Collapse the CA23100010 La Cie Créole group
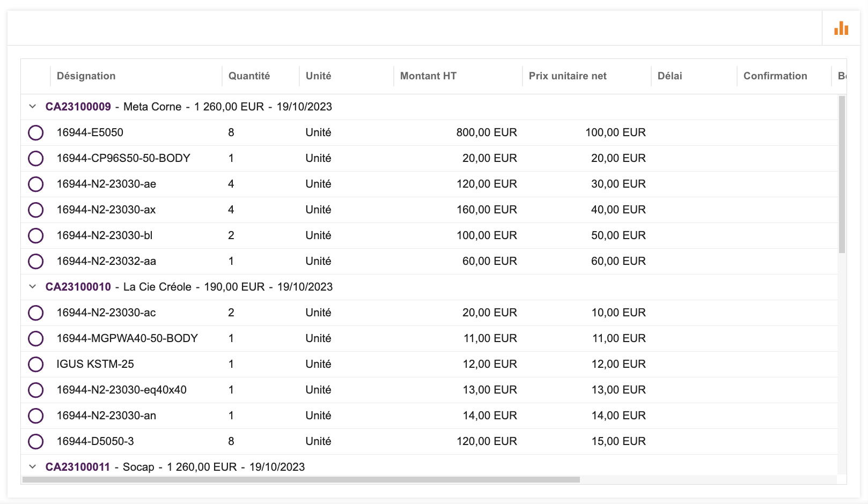 [x=33, y=287]
